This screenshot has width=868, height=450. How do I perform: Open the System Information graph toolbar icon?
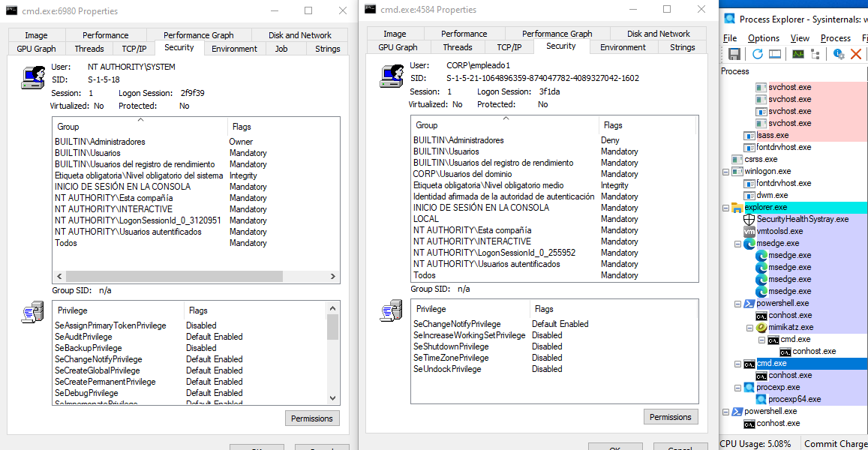[x=797, y=54]
